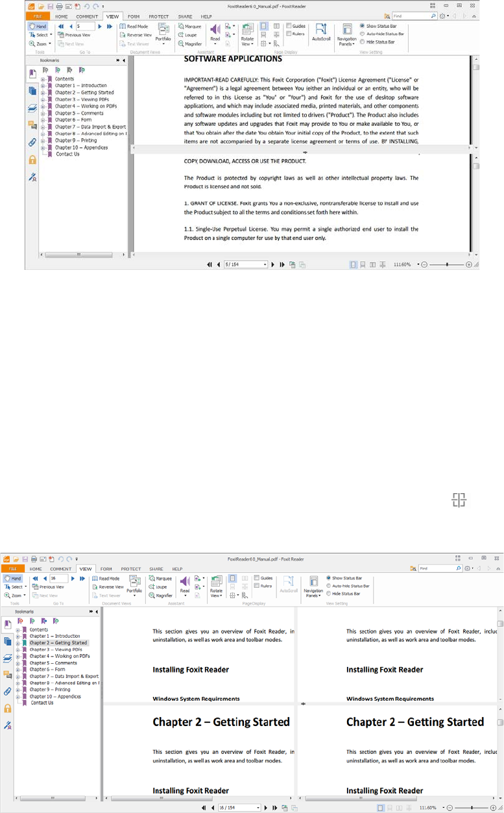Open Bookmarks panel icon in top window sidebar
The image size is (504, 813).
pos(32,75)
